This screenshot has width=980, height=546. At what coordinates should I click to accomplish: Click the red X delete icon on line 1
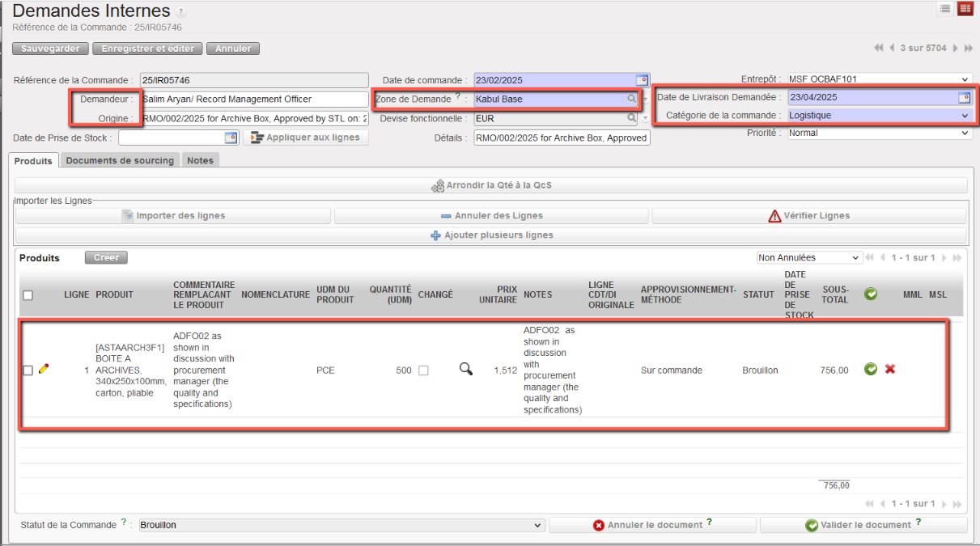pos(890,370)
